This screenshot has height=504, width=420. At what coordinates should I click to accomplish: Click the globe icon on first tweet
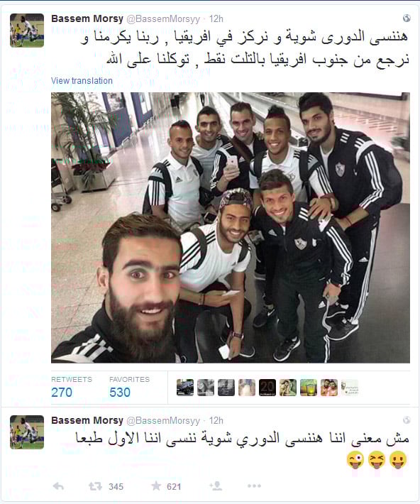pos(407,18)
